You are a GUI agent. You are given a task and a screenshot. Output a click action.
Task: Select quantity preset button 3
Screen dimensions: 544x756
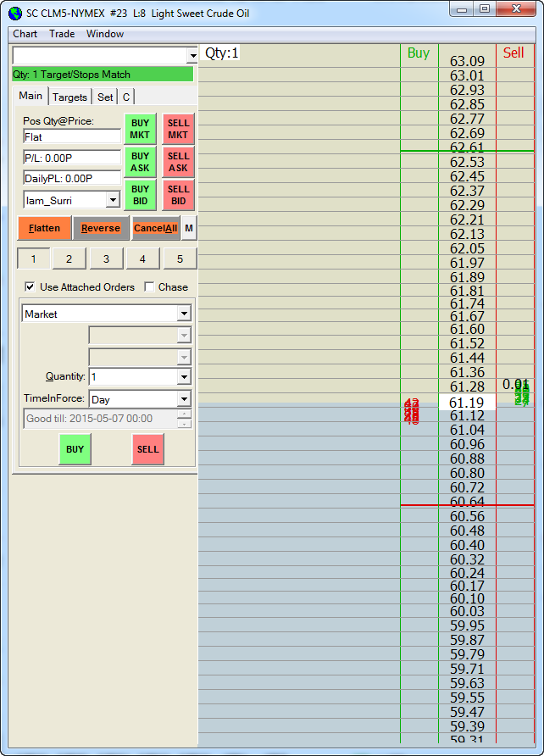[x=106, y=258]
